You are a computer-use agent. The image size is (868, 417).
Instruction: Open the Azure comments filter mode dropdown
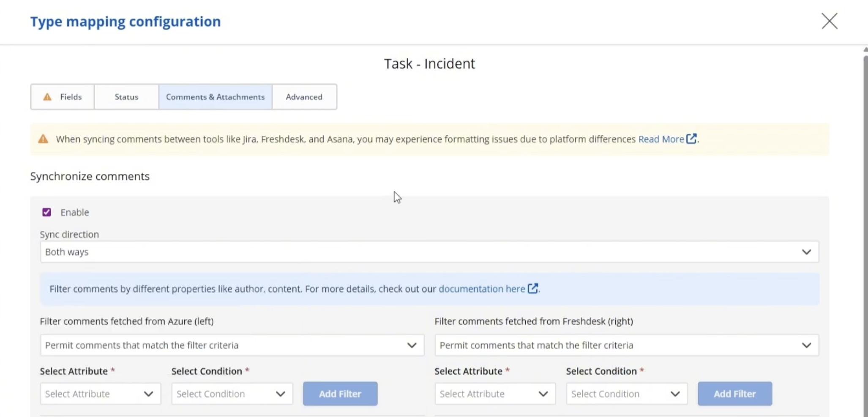(232, 345)
